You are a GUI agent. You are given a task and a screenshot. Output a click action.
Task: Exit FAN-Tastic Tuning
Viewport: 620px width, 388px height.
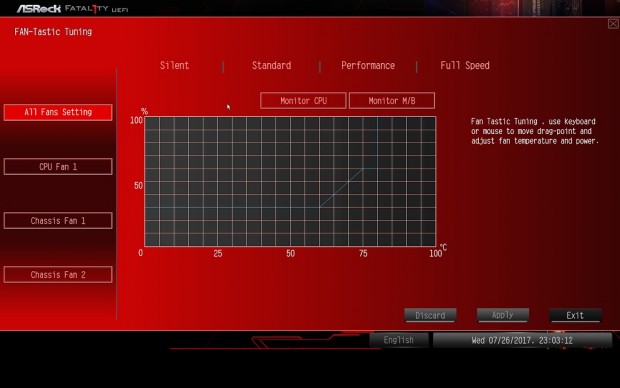575,315
